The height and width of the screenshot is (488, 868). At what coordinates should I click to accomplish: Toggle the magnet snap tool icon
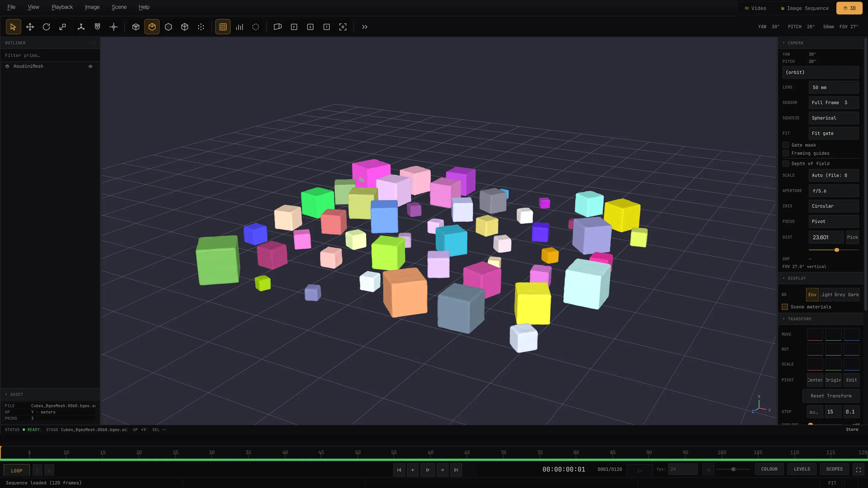pyautogui.click(x=97, y=27)
